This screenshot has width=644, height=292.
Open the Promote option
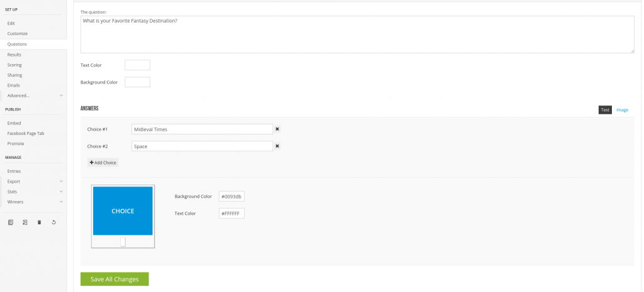pyautogui.click(x=16, y=144)
